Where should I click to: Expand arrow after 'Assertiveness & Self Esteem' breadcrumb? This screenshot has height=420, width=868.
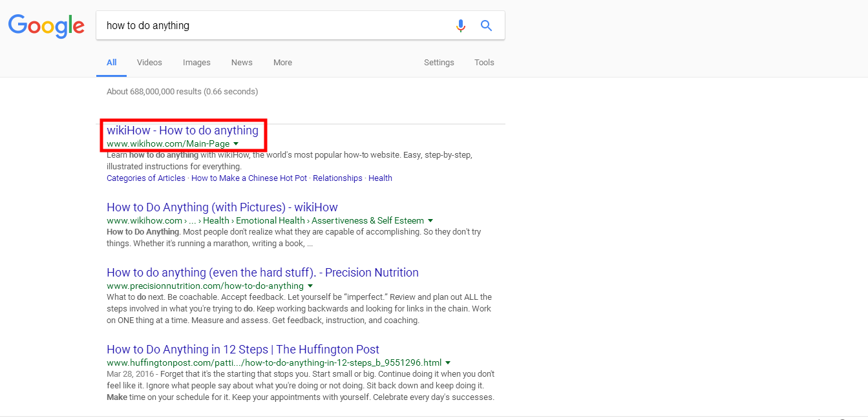[x=430, y=220]
